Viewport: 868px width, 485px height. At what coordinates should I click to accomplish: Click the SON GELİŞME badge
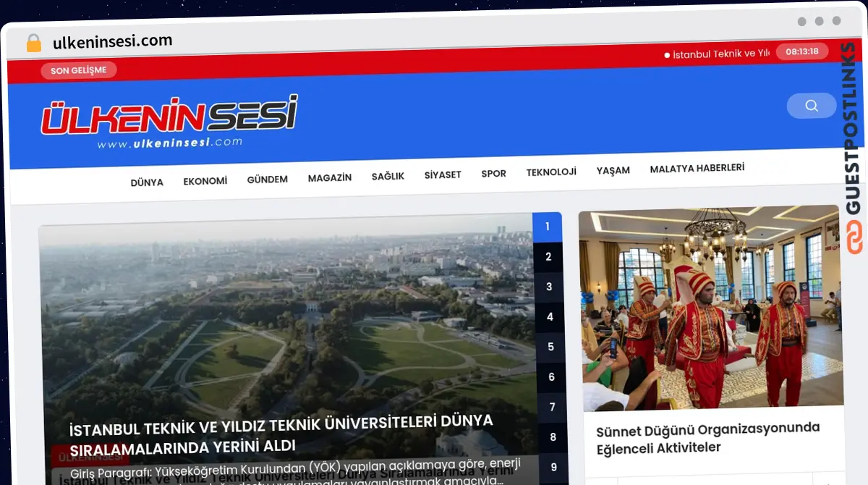pos(79,70)
